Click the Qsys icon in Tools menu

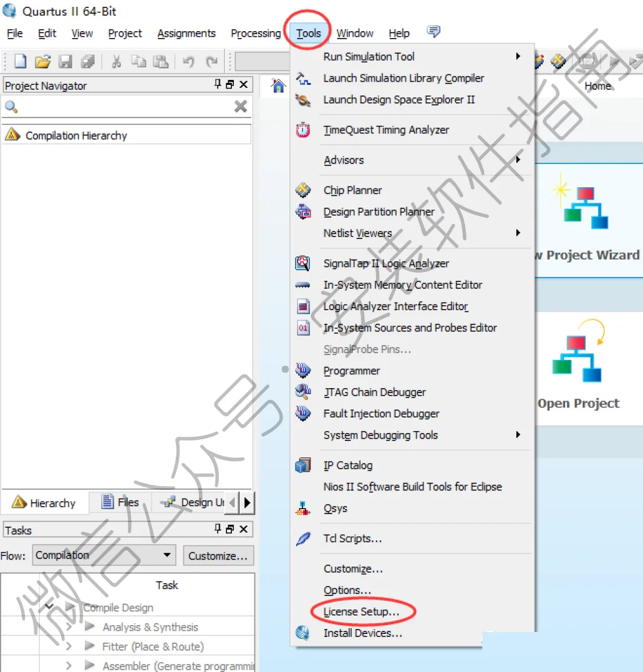(x=303, y=509)
